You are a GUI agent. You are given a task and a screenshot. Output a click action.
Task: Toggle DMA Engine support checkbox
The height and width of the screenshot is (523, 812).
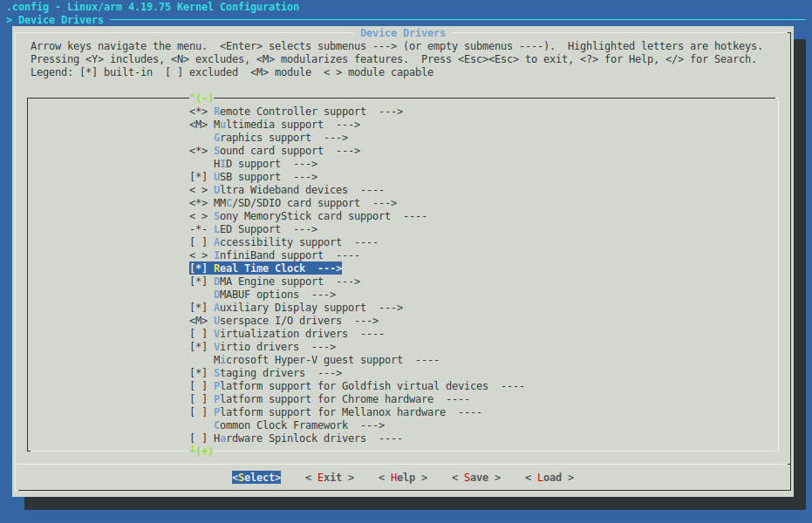[198, 282]
